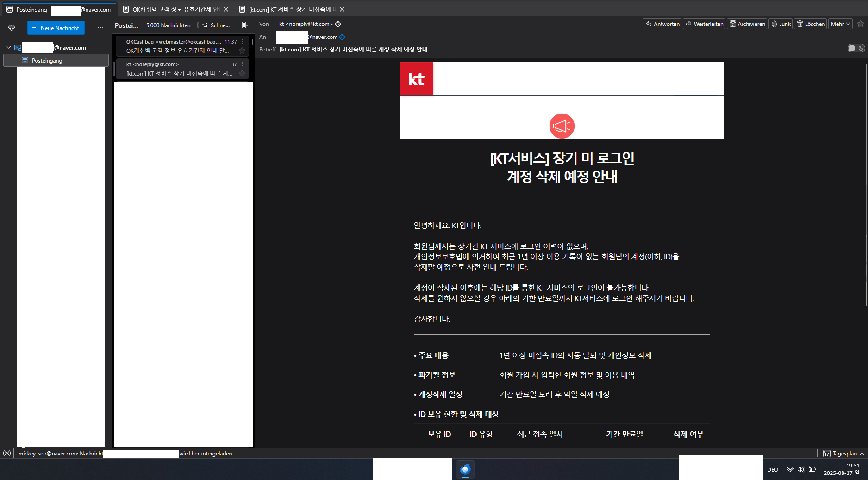The width and height of the screenshot is (868, 480).
Task: Select the Posteingang folder in sidebar
Action: pyautogui.click(x=47, y=61)
